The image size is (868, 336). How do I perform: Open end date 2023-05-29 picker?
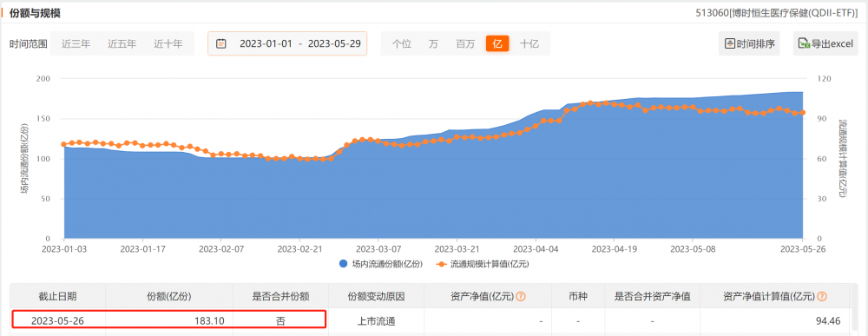334,43
